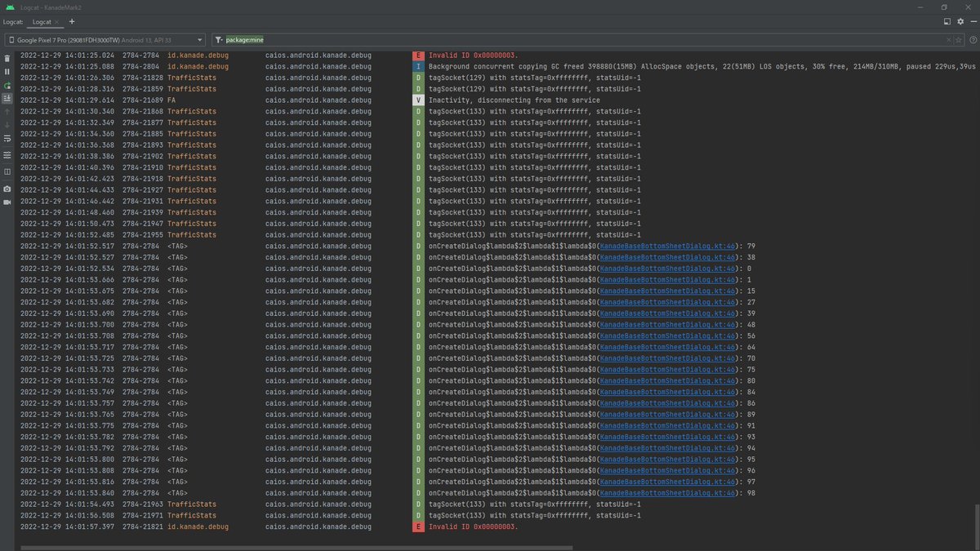This screenshot has height=551, width=980.
Task: Click tagSocket(133) message at 14:01:56.508
Action: coord(534,516)
